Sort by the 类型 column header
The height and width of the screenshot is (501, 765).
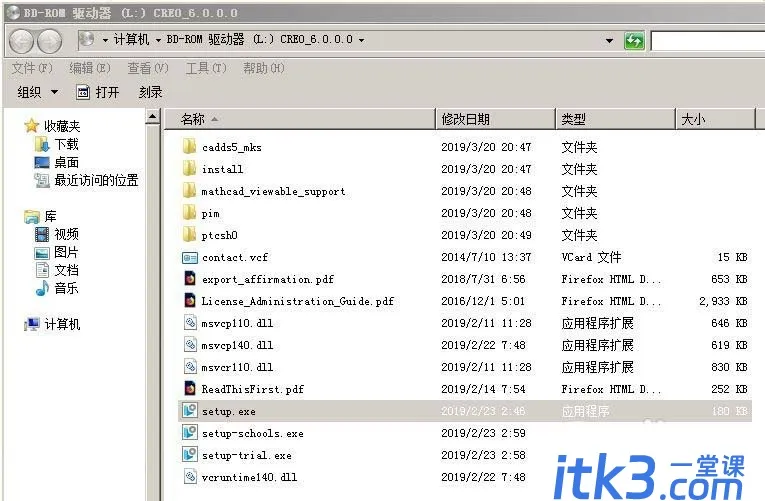coord(615,119)
